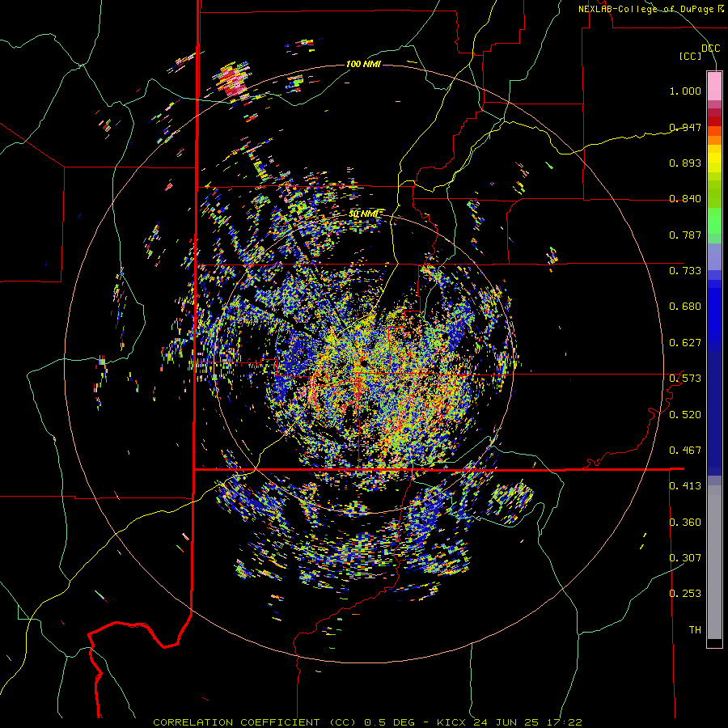
Task: Click the 0.680 scale value
Action: coord(685,307)
